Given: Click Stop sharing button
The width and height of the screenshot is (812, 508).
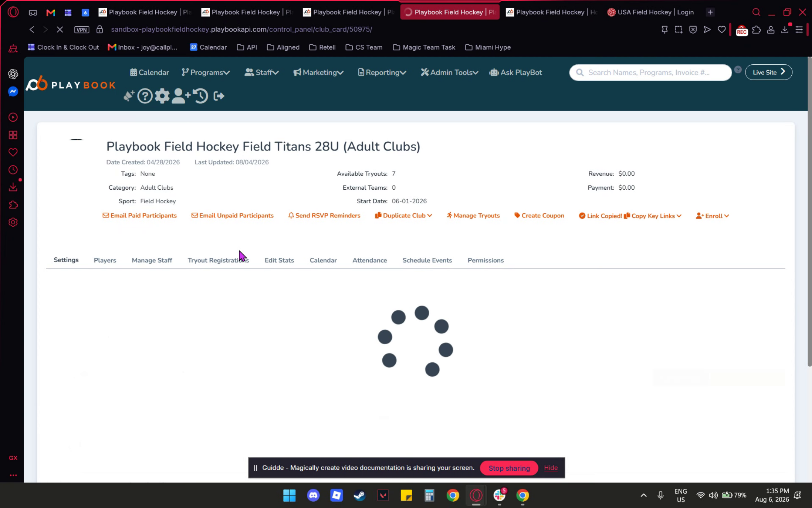Looking at the screenshot, I should coord(509,468).
